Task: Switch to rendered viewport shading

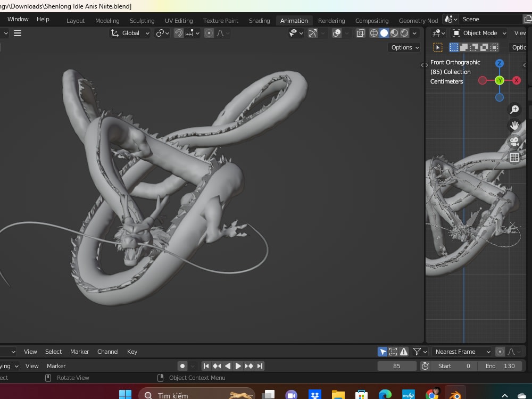Action: click(404, 33)
